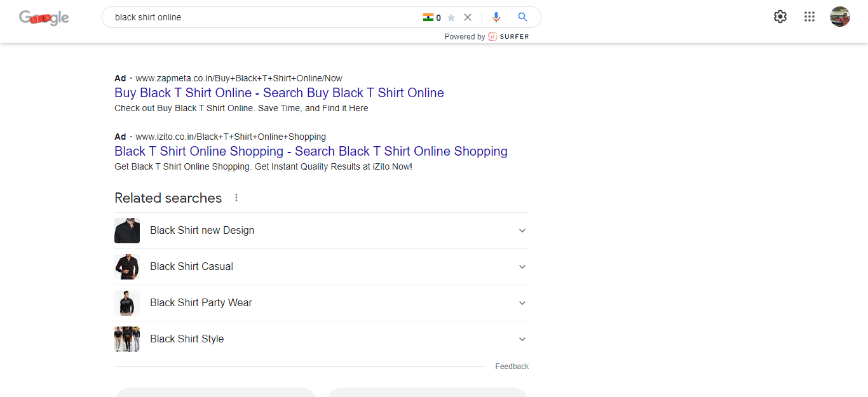Screen dimensions: 868x397
Task: Click the 'Related searches' heading
Action: (168, 198)
